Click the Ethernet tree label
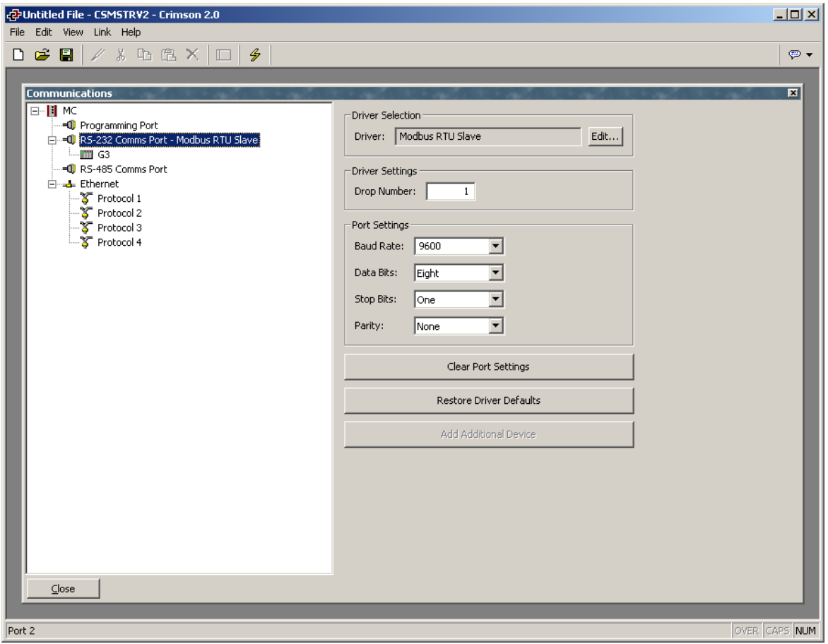Viewport: 828px width, 644px height. point(100,184)
